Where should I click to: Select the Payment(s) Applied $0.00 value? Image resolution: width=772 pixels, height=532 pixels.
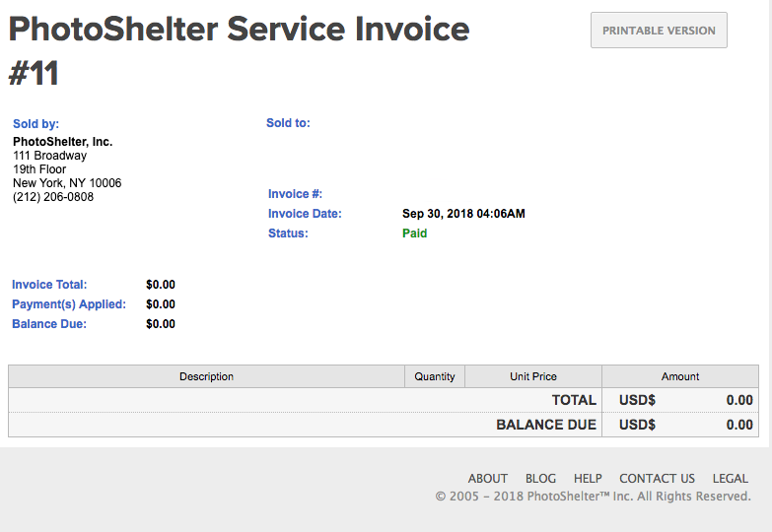[x=161, y=304]
